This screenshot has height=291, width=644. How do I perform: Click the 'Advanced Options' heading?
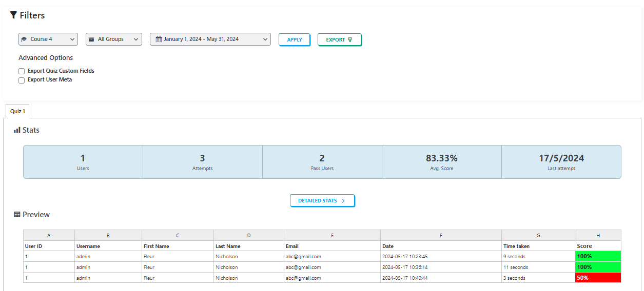pyautogui.click(x=46, y=58)
